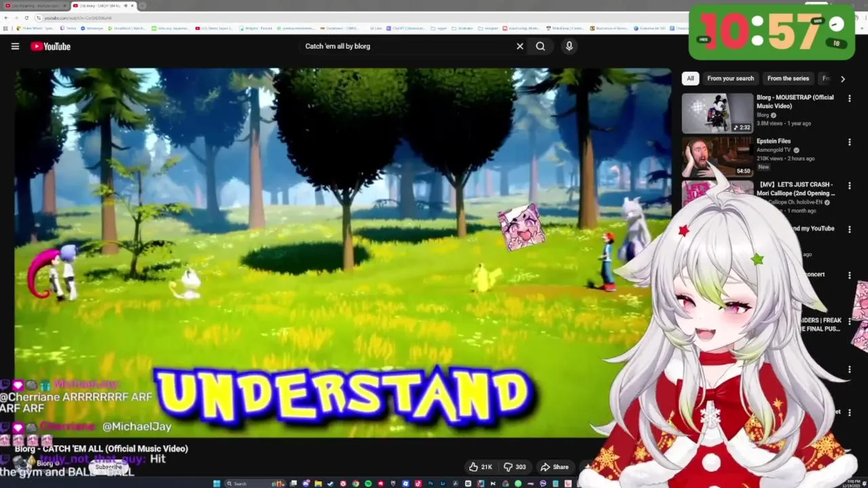Select the 'All' filter chip
The height and width of the screenshot is (488, 868).
point(690,78)
